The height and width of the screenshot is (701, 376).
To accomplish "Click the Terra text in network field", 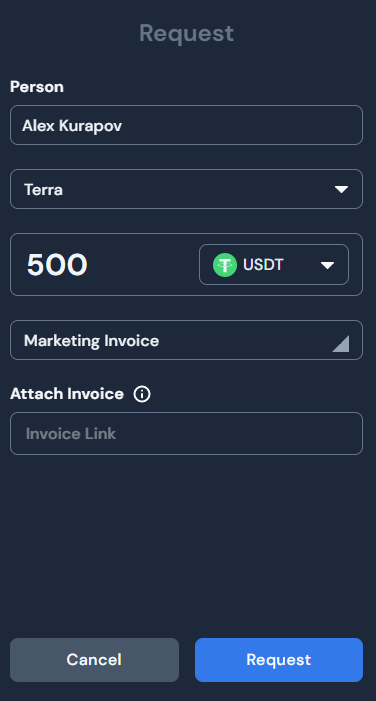I will [43, 190].
